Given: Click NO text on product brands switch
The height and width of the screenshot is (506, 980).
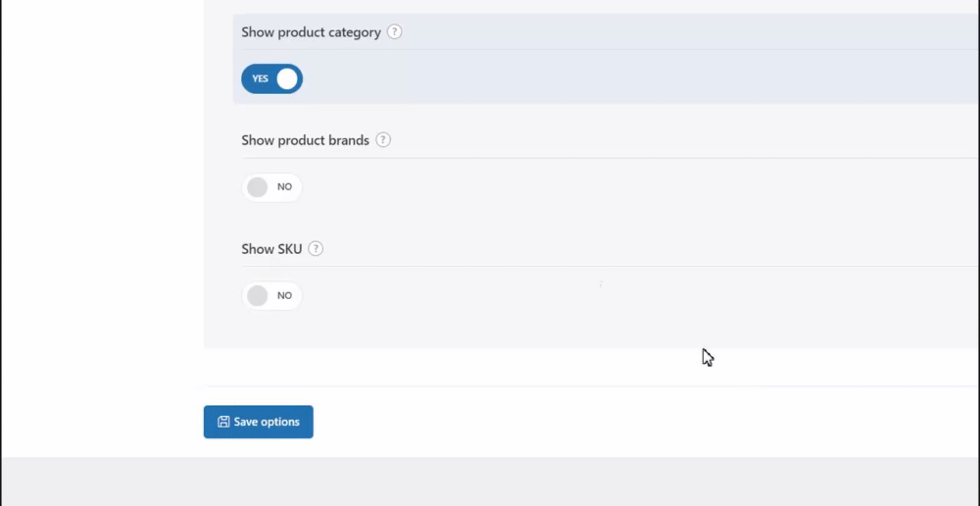Looking at the screenshot, I should [284, 186].
